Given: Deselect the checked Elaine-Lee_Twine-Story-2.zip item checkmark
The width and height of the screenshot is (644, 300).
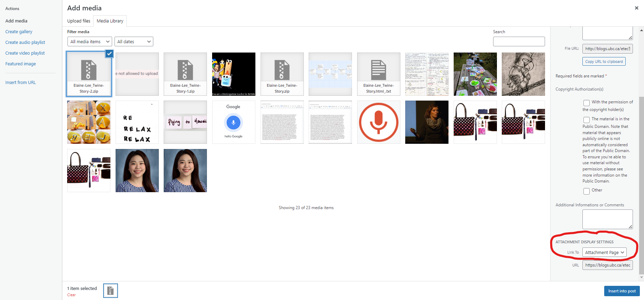Looking at the screenshot, I should click(x=109, y=54).
